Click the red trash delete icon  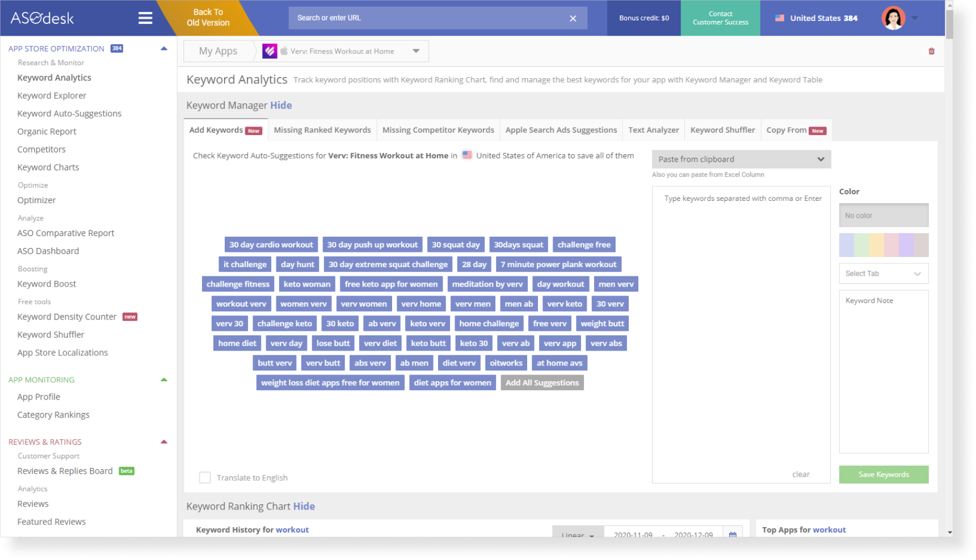(x=931, y=51)
